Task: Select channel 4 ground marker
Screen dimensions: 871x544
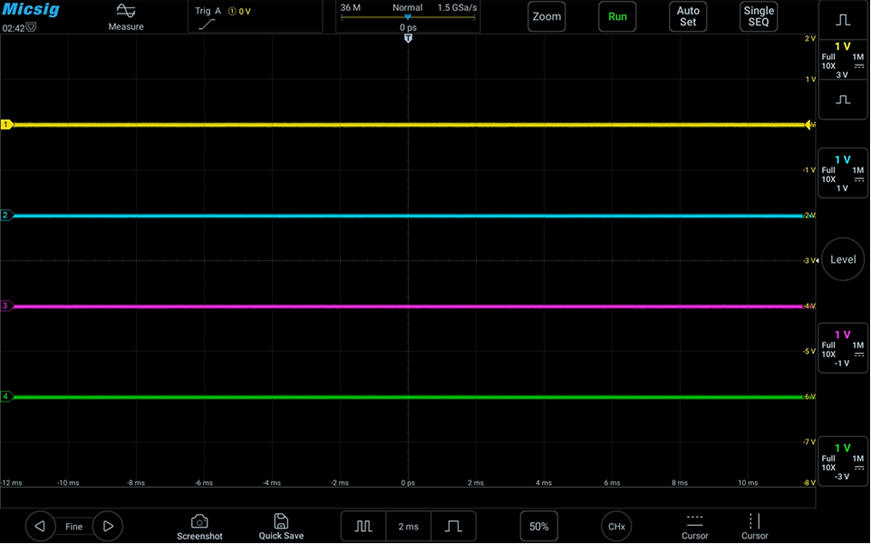Action: pos(7,396)
